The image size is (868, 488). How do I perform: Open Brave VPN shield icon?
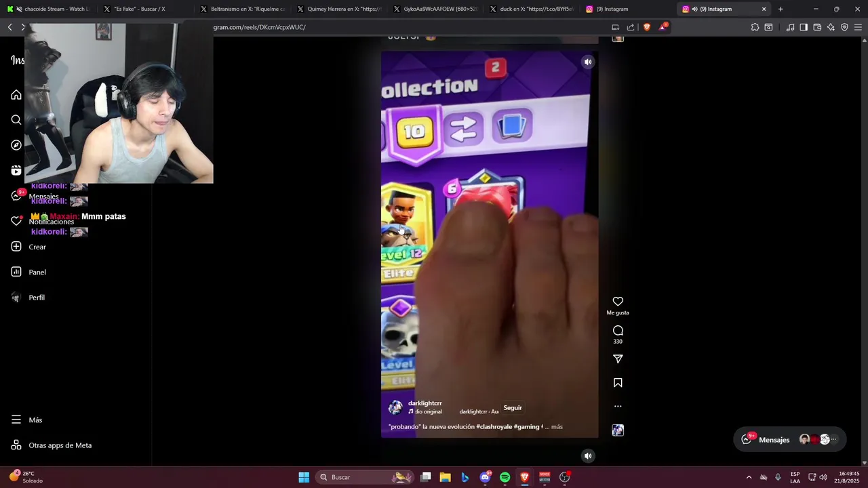click(844, 27)
